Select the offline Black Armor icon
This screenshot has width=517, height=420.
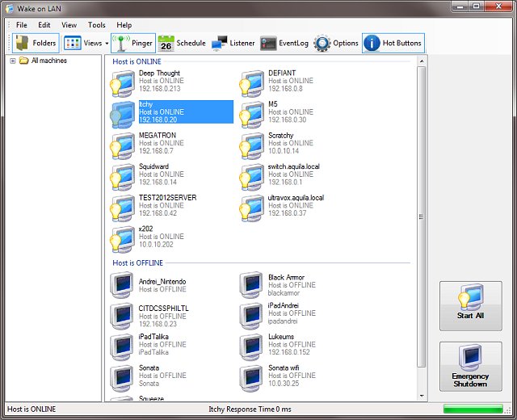251,285
